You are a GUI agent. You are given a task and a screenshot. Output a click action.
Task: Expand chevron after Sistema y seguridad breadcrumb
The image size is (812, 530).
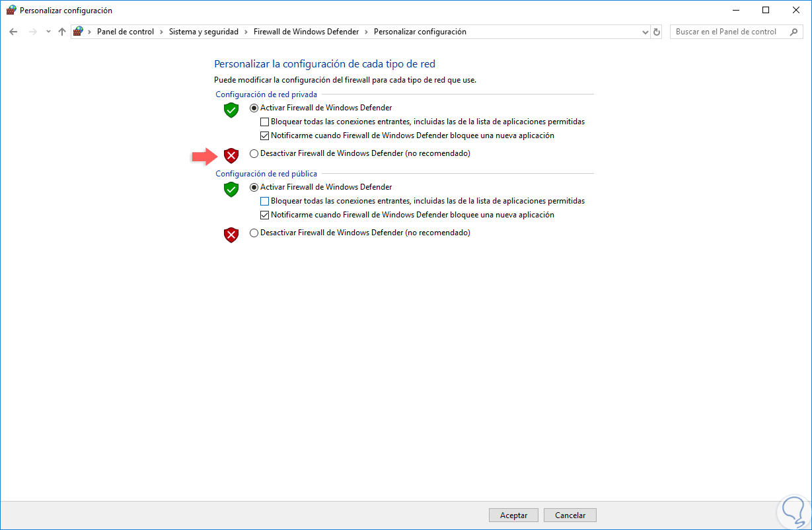[246, 32]
